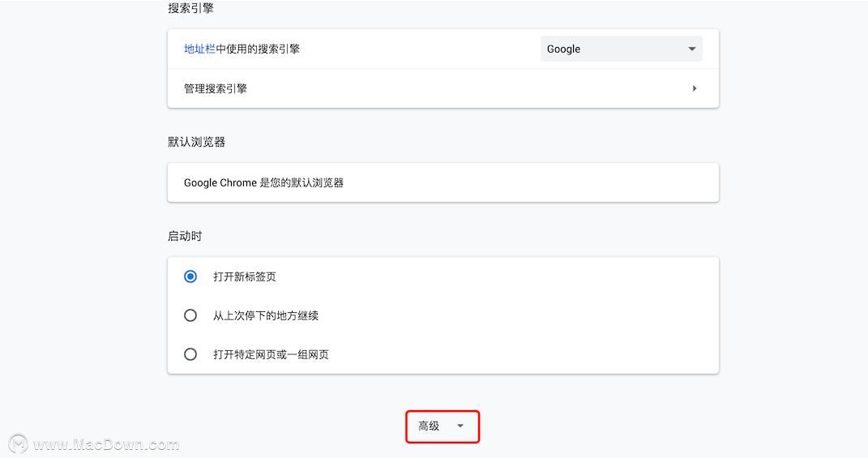This screenshot has height=458, width=868.
Task: Click the 打开特定网页或一组网页 label text
Action: pos(271,354)
